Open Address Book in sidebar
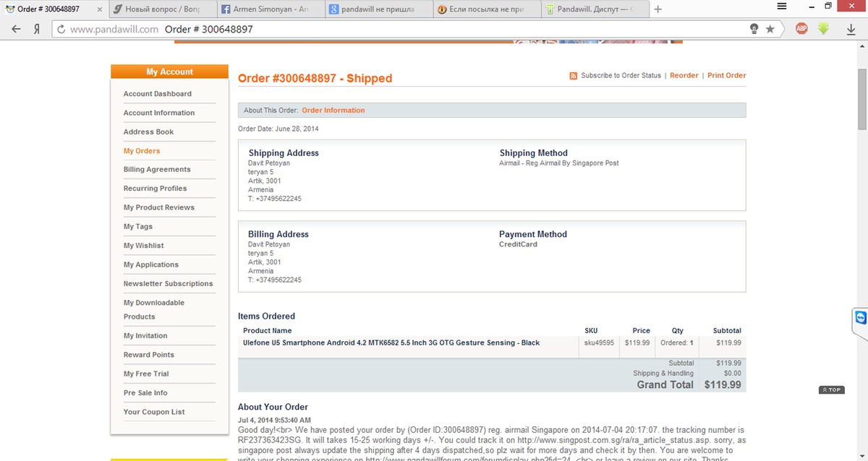868x461 pixels. tap(148, 132)
